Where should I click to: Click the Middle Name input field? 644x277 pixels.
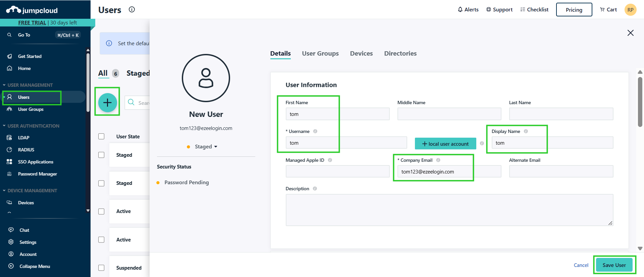449,114
